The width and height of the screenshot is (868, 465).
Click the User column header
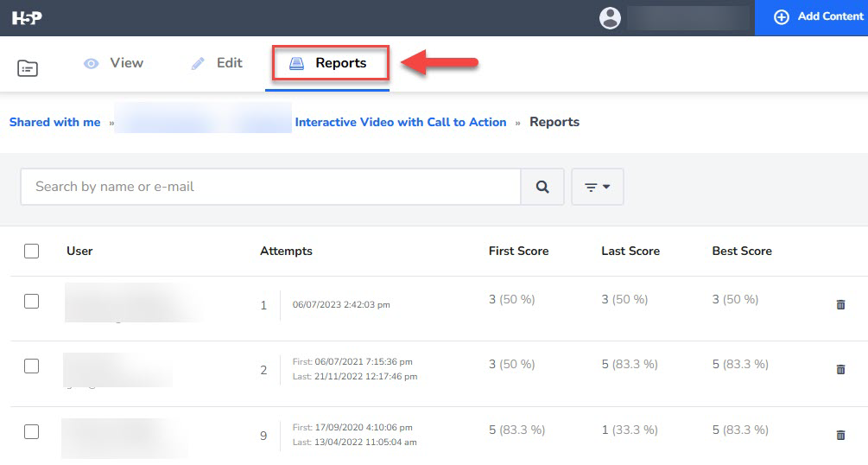tap(79, 251)
